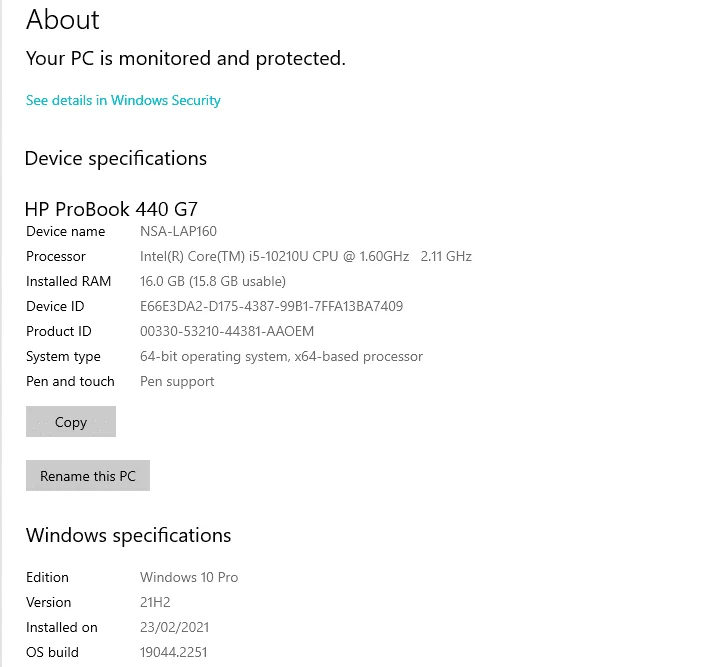Click the Installed on label
Image resolution: width=724 pixels, height=667 pixels.
tap(62, 627)
